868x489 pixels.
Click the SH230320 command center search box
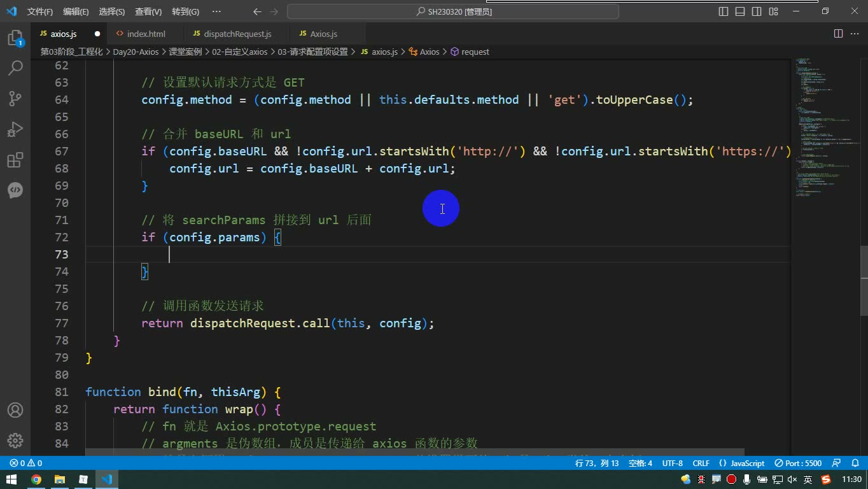(x=453, y=11)
